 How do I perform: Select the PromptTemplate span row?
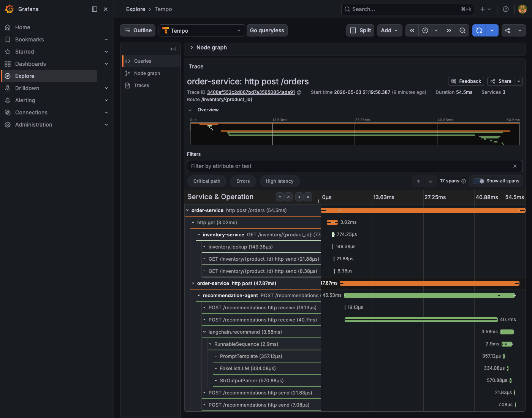point(267,356)
